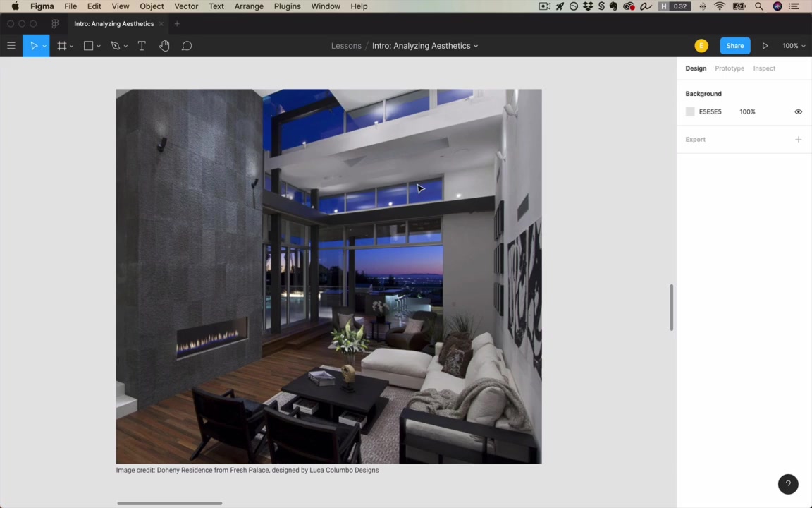Select the Pen tool
Screen dimensions: 812x508
115,46
